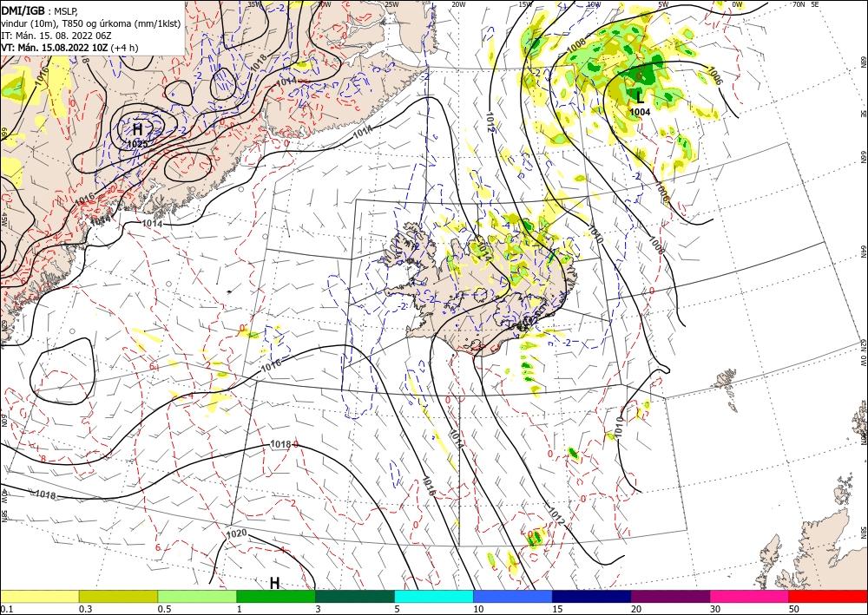
Task: Click the '68N' latitude label
Action: pos(863,62)
